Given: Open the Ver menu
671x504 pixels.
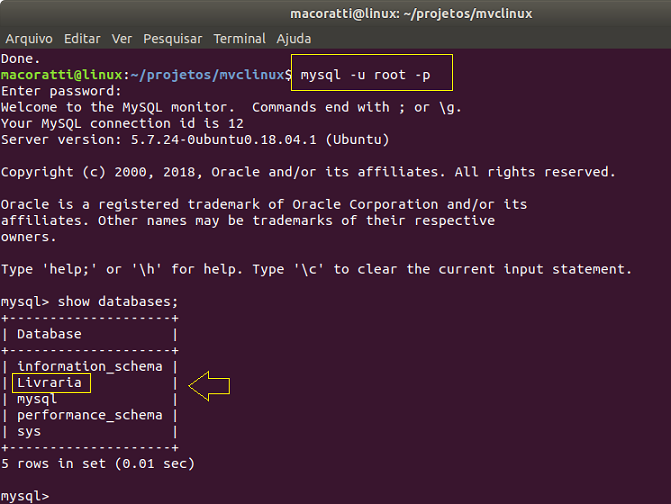Looking at the screenshot, I should coord(122,39).
